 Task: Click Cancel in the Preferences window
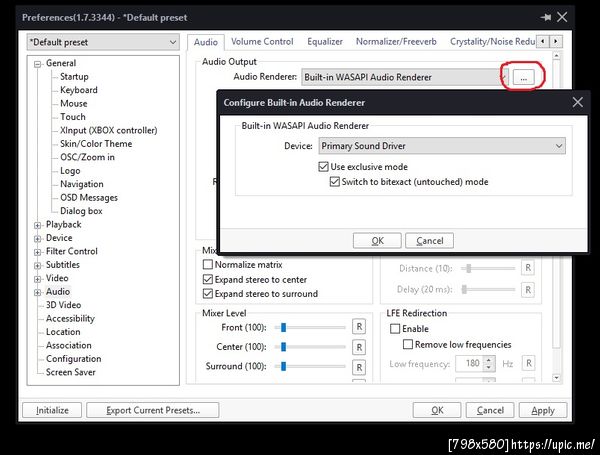490,410
